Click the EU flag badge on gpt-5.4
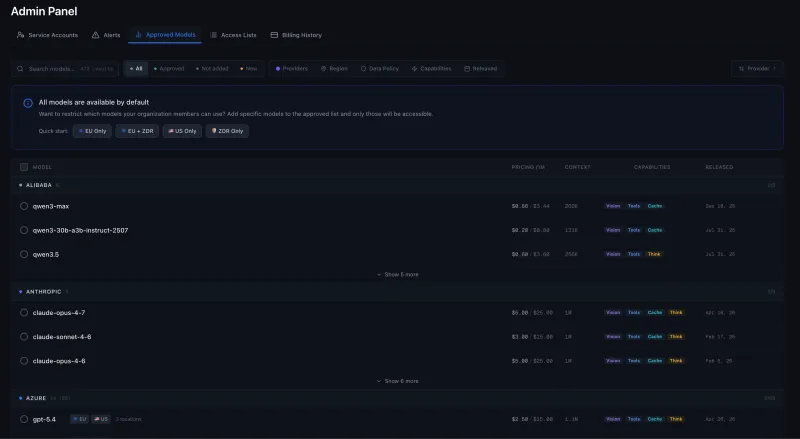This screenshot has height=439, width=800. point(80,419)
